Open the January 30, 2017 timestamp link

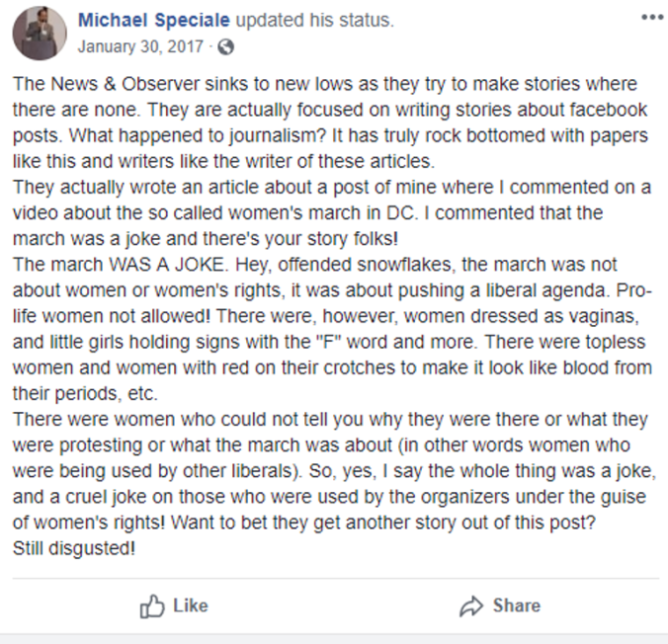click(x=140, y=46)
